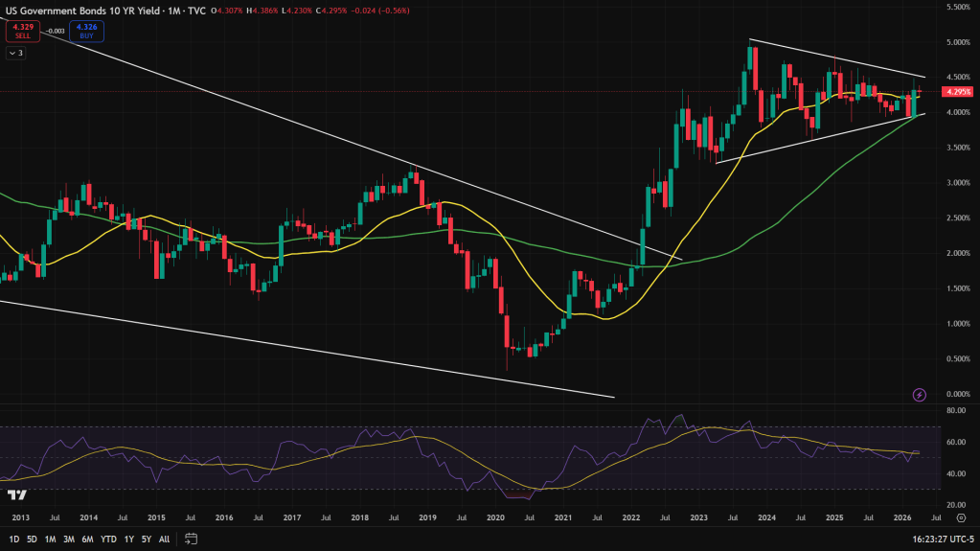The width and height of the screenshot is (980, 551).
Task: Click the 2020 label on time axis
Action: (x=495, y=517)
